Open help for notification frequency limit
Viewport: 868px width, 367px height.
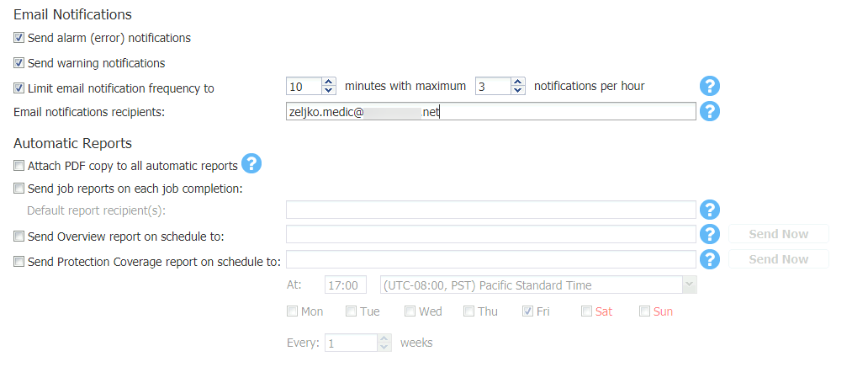coord(710,87)
